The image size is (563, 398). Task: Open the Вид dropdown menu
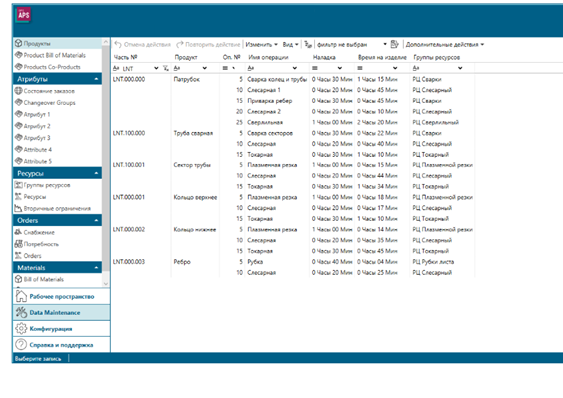[x=290, y=44]
